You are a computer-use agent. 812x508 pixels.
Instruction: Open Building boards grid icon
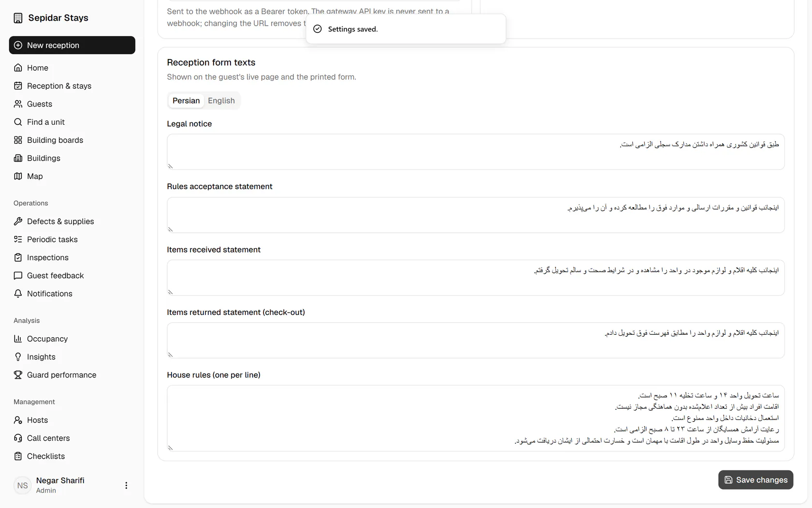pos(18,140)
